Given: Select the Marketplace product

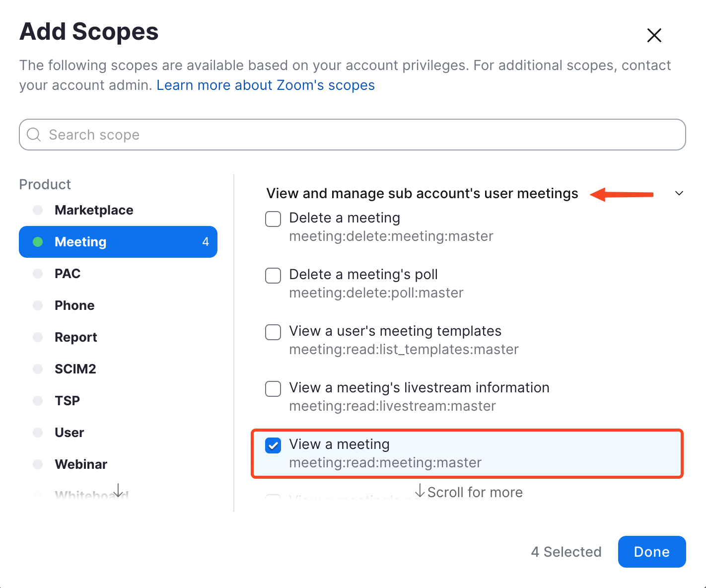Looking at the screenshot, I should coord(118,210).
